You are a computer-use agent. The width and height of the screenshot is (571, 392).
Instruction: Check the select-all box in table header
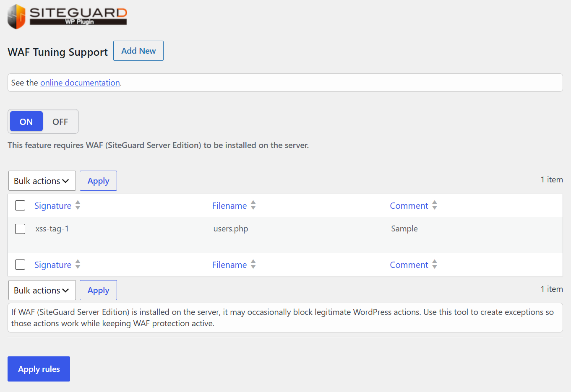(20, 205)
